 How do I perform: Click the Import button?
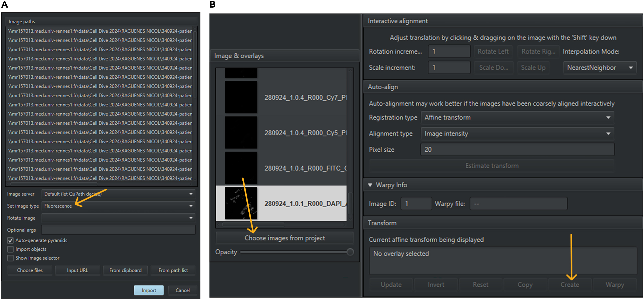[x=149, y=290]
